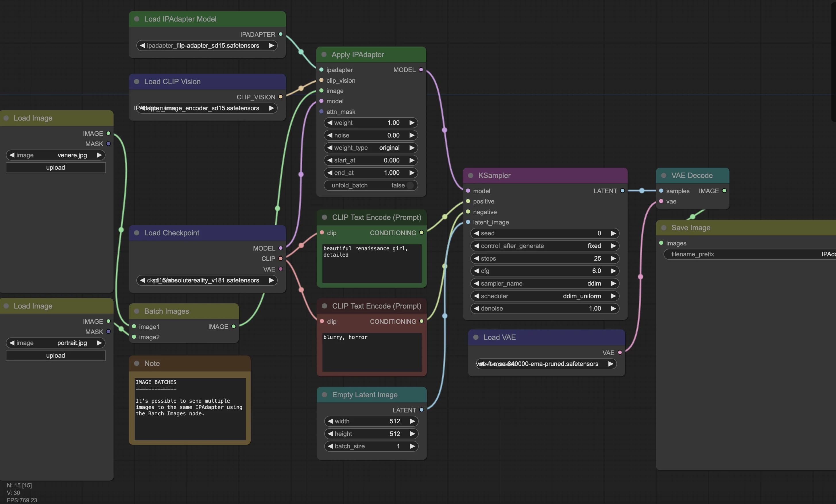The height and width of the screenshot is (504, 836).
Task: Increase the latent width value
Action: click(x=413, y=421)
